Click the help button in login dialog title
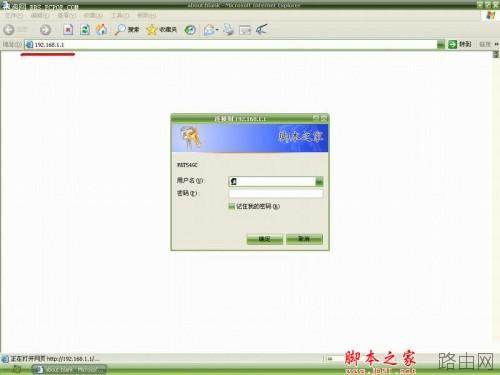The height and width of the screenshot is (375, 500). click(x=316, y=118)
